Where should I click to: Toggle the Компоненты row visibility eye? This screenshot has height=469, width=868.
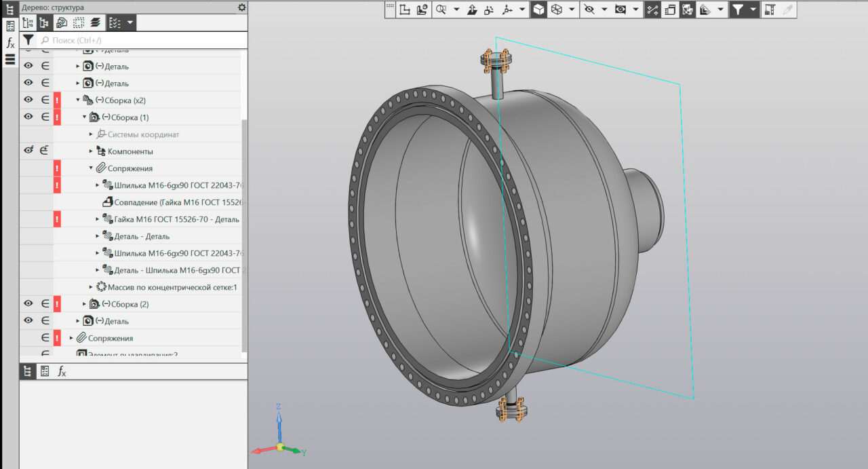click(28, 151)
